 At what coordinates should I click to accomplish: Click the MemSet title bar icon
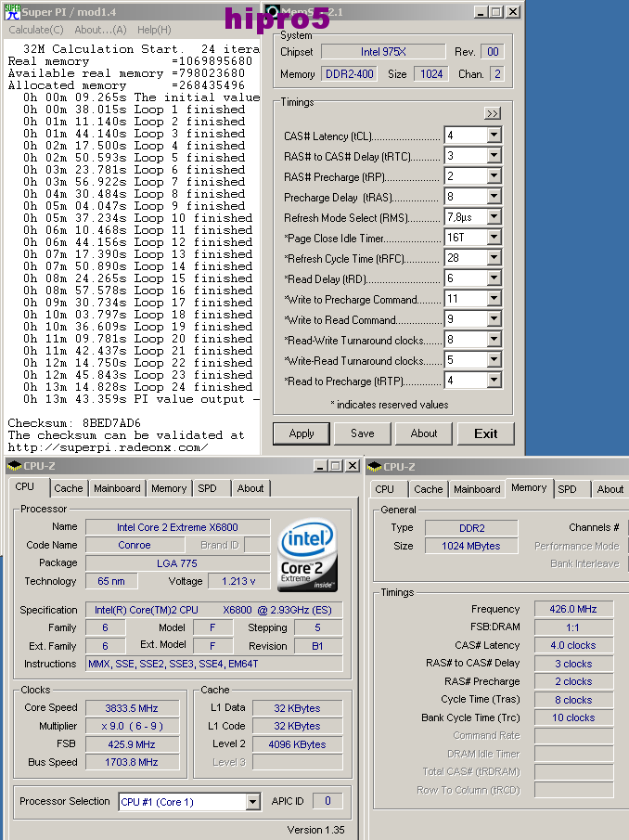pyautogui.click(x=273, y=11)
